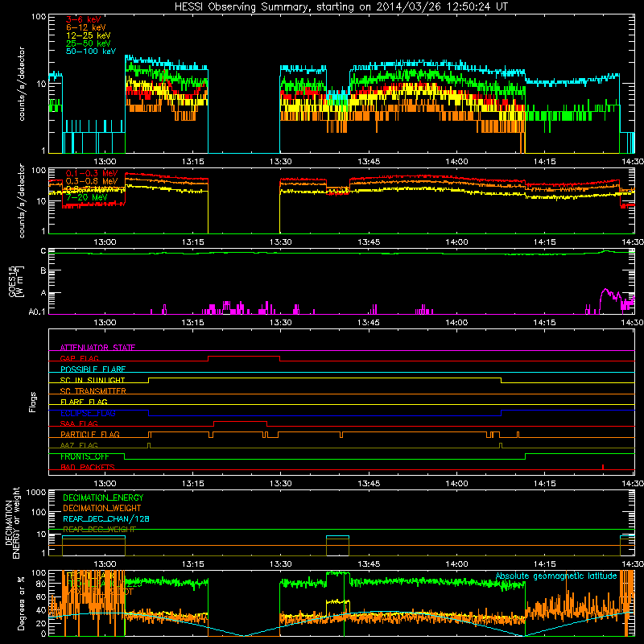Click the 13:30 tick label under the Flags panel
The image size is (644, 644).
tap(280, 483)
